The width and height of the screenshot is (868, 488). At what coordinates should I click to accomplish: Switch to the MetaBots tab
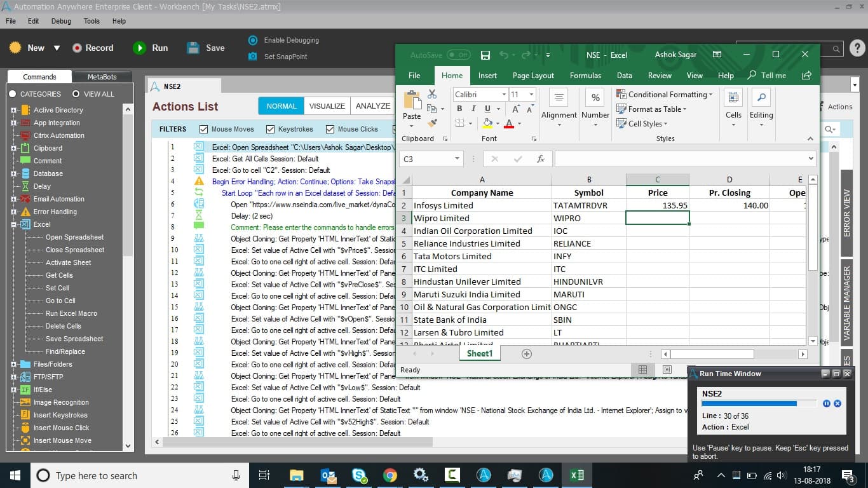coord(102,77)
